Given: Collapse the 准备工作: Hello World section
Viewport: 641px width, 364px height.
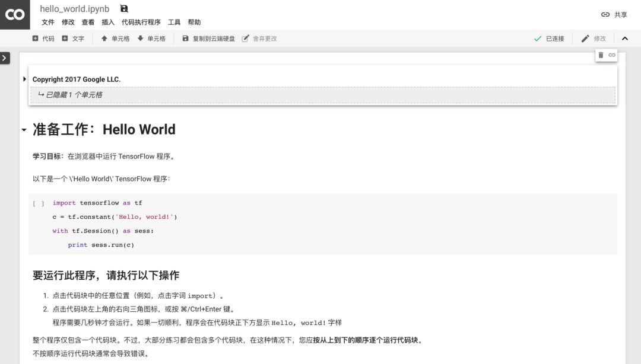Looking at the screenshot, I should (x=24, y=130).
